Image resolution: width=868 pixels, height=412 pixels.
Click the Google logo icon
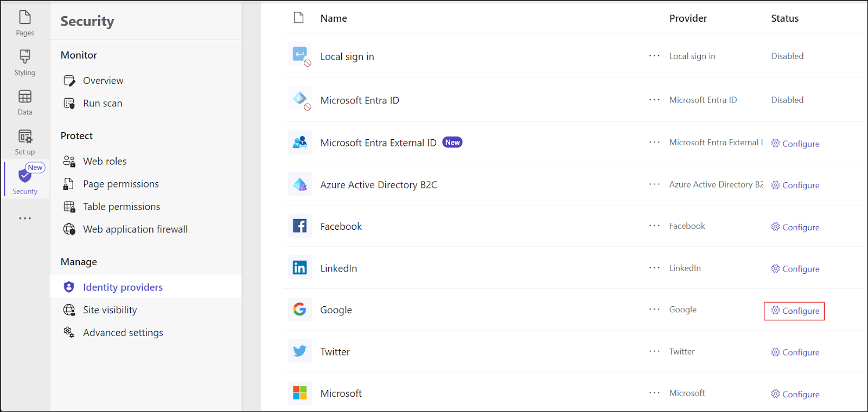pos(300,310)
